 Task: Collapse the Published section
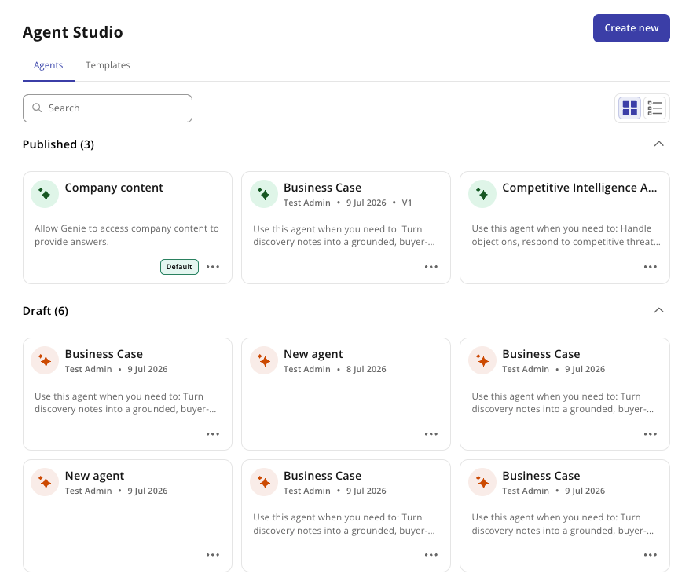(x=658, y=144)
